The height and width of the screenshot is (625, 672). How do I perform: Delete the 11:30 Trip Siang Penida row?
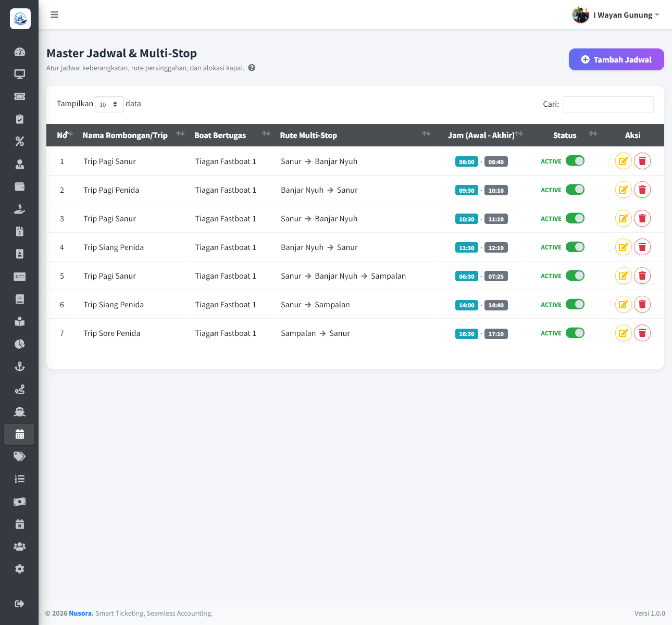pyautogui.click(x=642, y=247)
